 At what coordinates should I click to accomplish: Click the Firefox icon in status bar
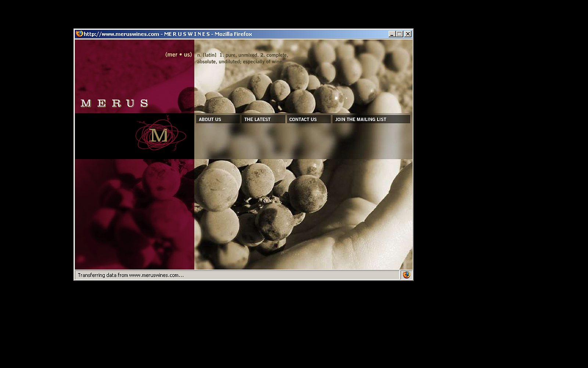(x=406, y=275)
